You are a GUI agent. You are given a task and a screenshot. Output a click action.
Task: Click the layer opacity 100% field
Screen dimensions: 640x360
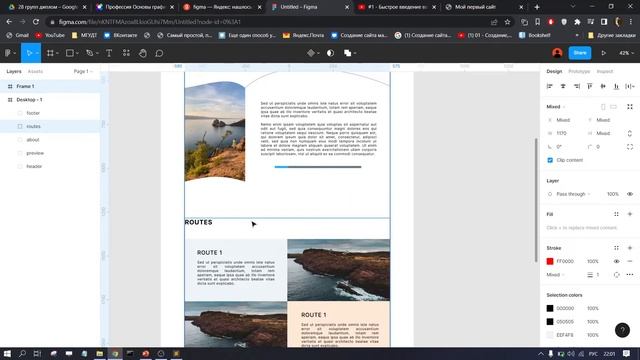coord(613,194)
